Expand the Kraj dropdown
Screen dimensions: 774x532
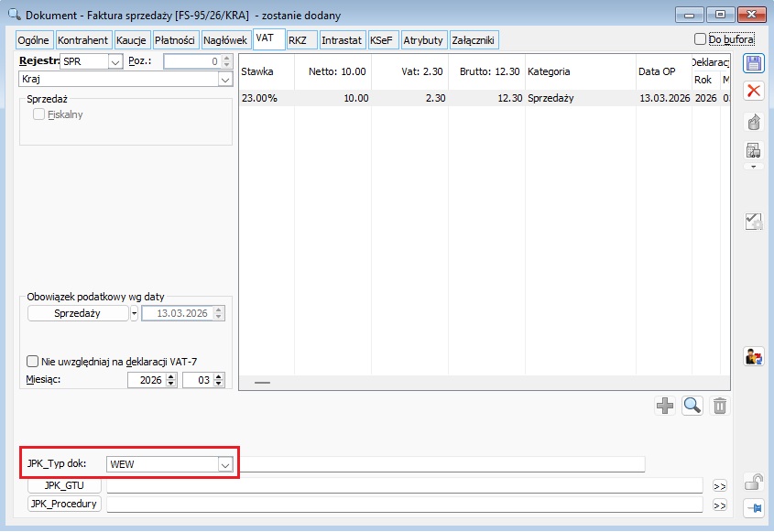[x=225, y=80]
